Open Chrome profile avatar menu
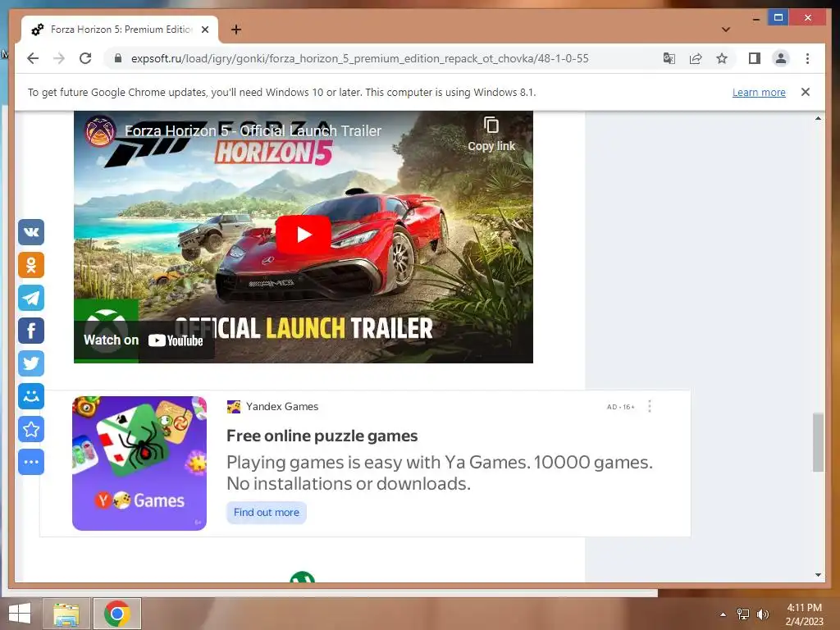The height and width of the screenshot is (630, 840). [x=781, y=58]
